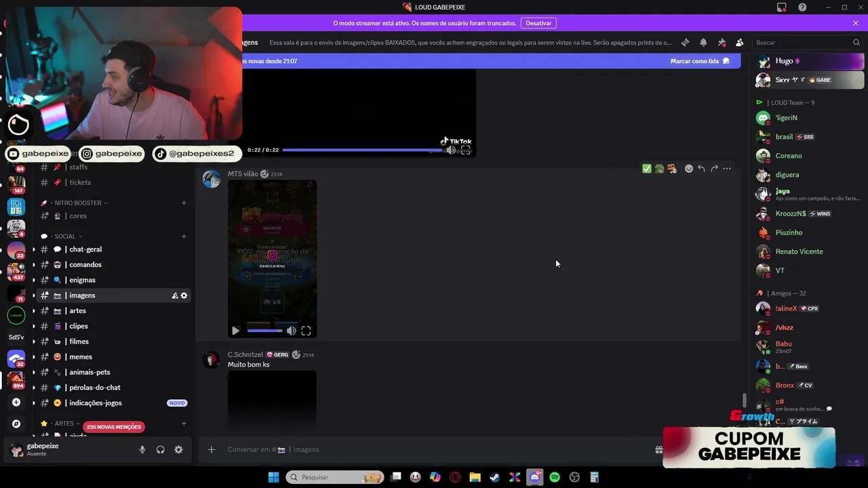868x488 pixels.
Task: Collapse the SOCIAL category
Action: (x=65, y=237)
